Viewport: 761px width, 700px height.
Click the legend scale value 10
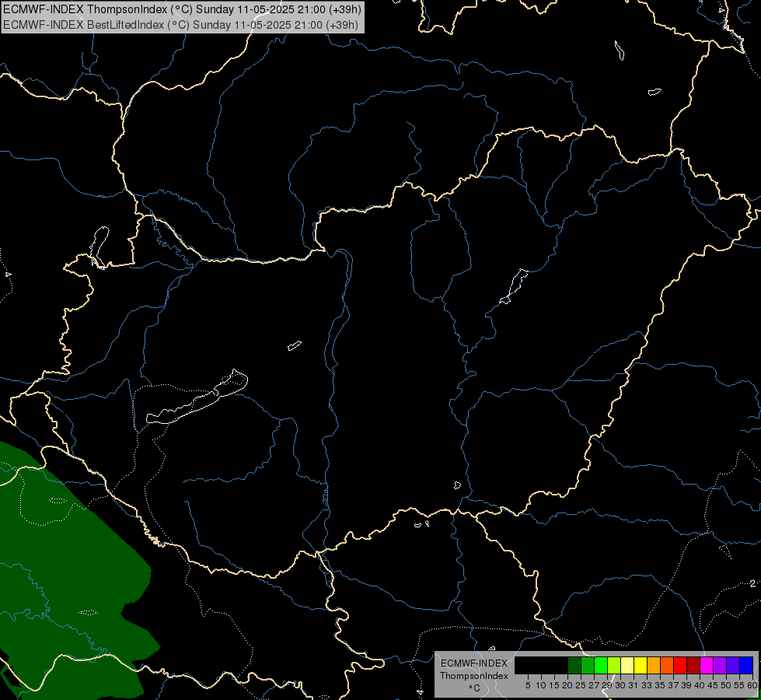pos(541,685)
